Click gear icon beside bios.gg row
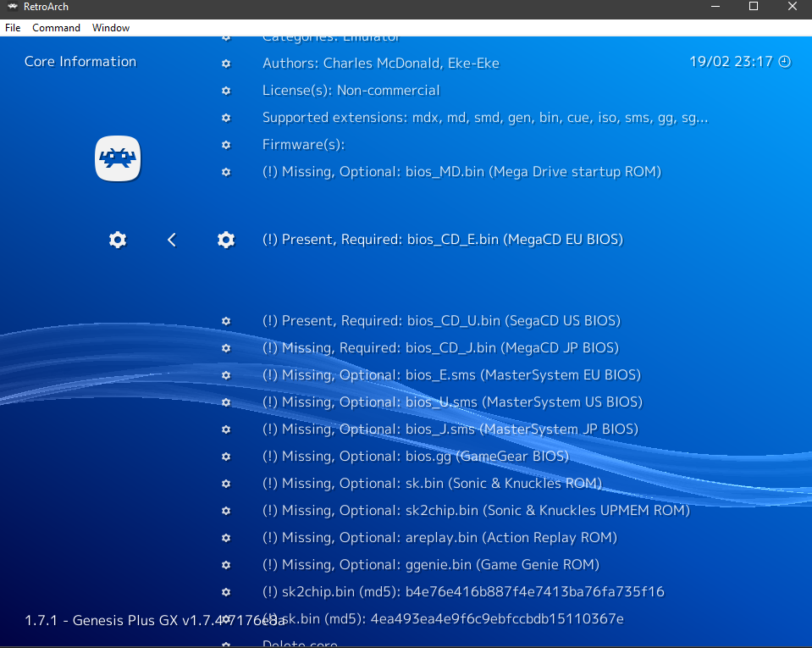Image resolution: width=812 pixels, height=648 pixels. (226, 457)
